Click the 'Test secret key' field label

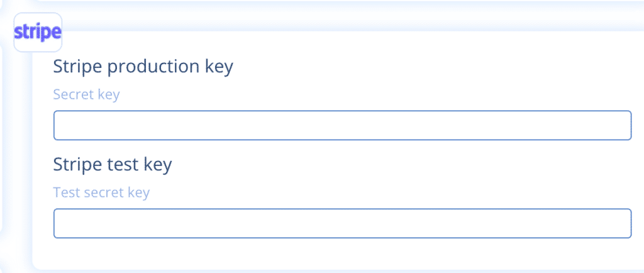pyautogui.click(x=101, y=192)
